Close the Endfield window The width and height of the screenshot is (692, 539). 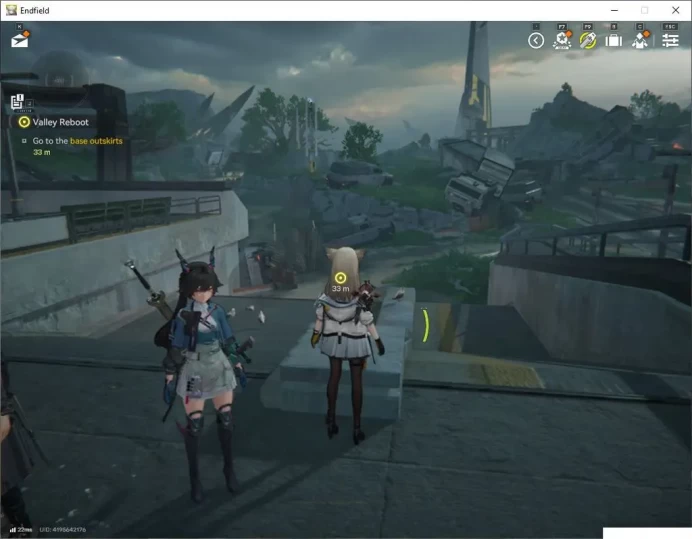pos(676,10)
